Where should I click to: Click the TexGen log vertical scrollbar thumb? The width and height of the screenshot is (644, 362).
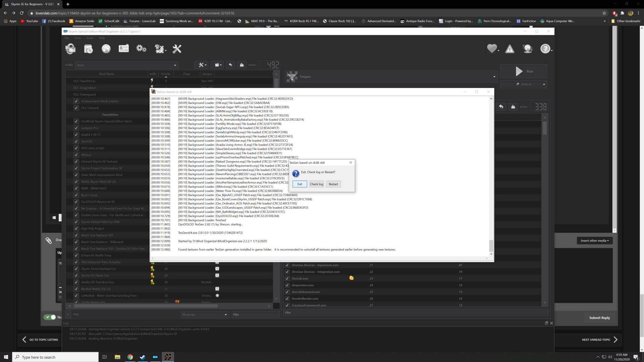click(491, 245)
